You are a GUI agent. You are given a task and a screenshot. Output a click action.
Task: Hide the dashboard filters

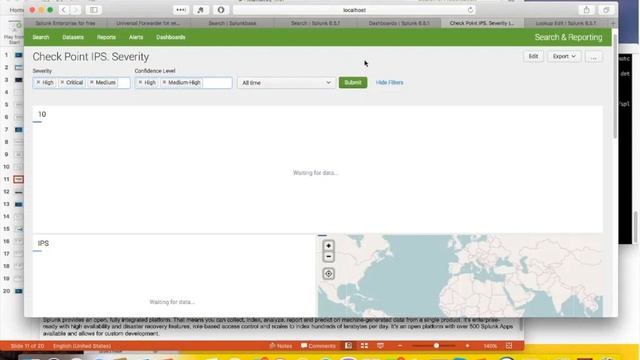[389, 82]
